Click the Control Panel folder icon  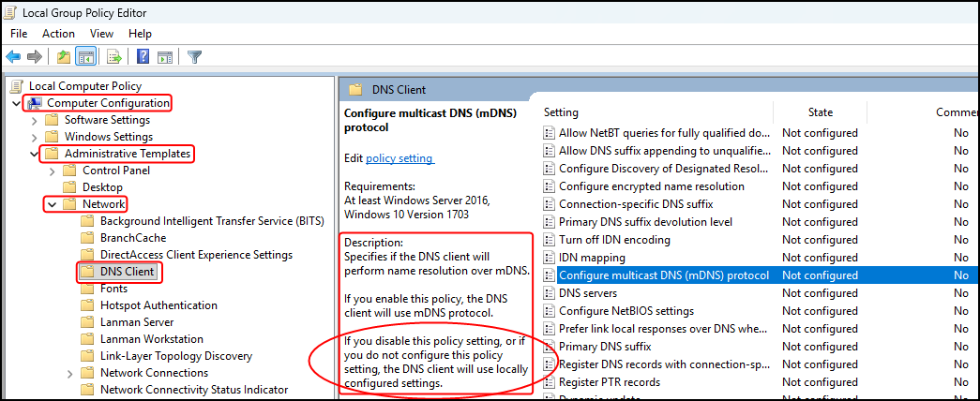(69, 171)
